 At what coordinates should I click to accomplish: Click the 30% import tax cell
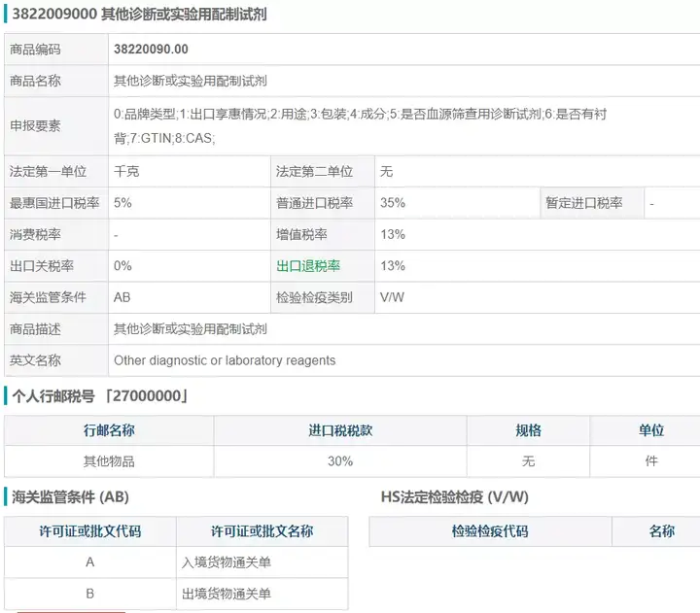point(340,461)
